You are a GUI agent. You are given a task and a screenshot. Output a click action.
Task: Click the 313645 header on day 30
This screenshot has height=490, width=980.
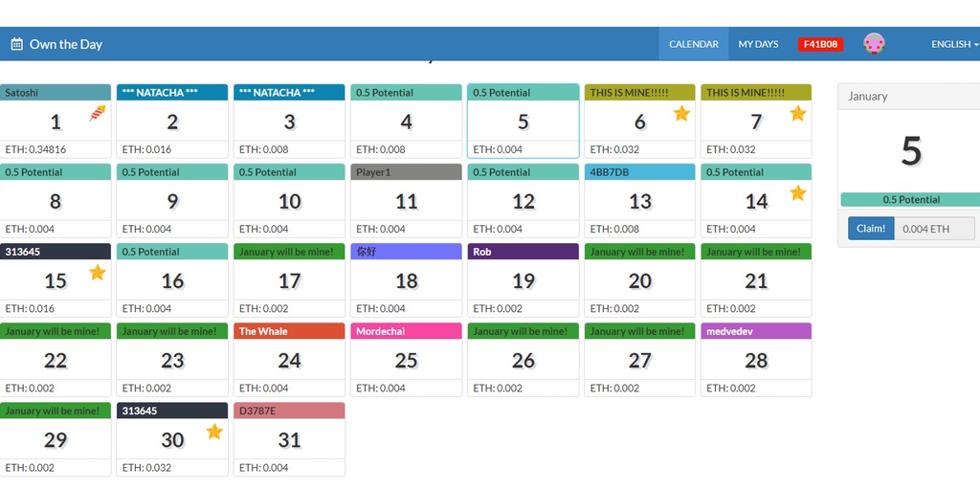[x=172, y=410]
